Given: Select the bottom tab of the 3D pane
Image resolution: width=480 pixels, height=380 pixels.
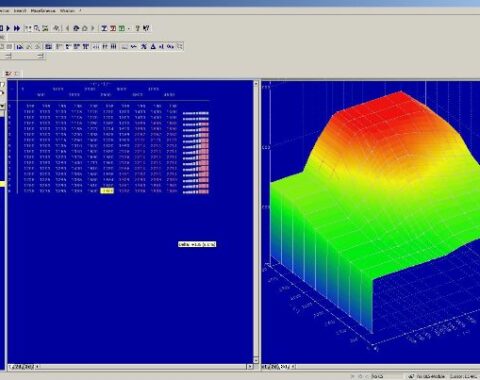Looking at the screenshot, I should point(275,367).
